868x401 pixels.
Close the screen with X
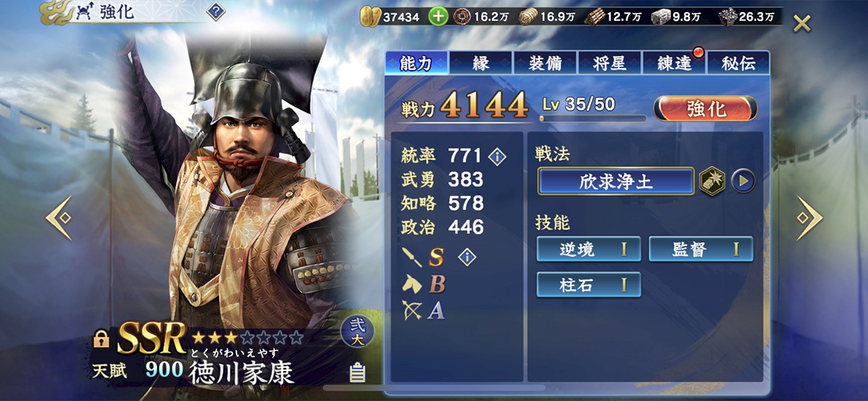point(802,24)
